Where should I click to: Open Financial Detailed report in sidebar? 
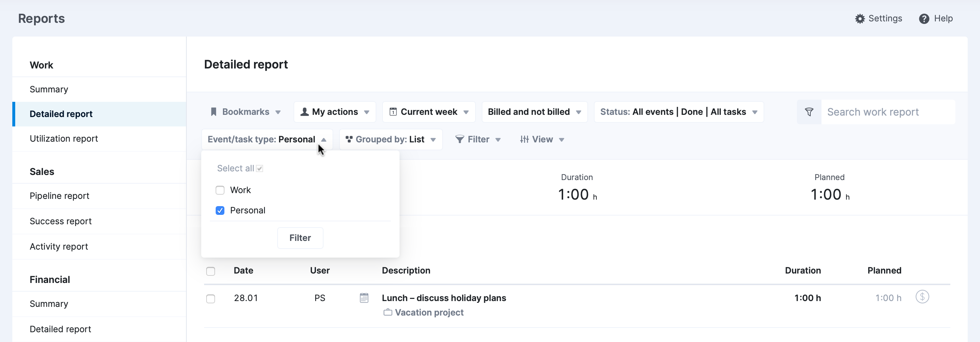pos(99,329)
